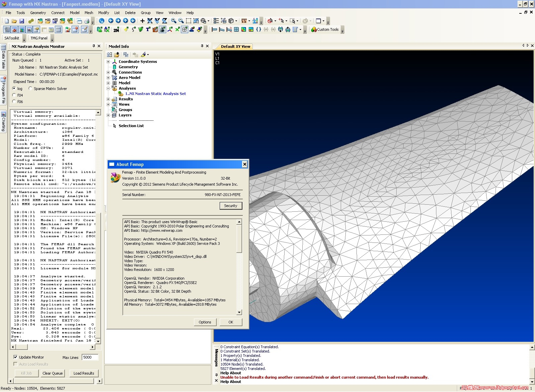Image resolution: width=535 pixels, height=392 pixels.
Task: Select the f06 radio button
Action: tap(14, 101)
